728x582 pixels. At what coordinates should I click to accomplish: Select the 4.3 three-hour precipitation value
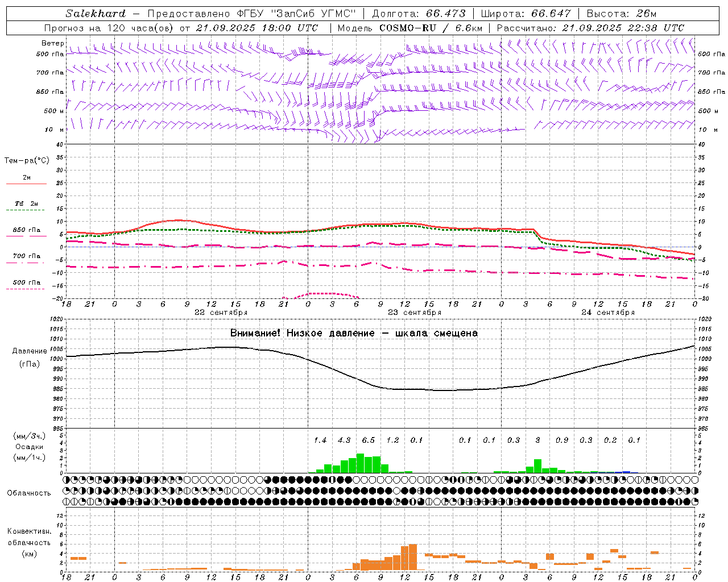pos(344,440)
